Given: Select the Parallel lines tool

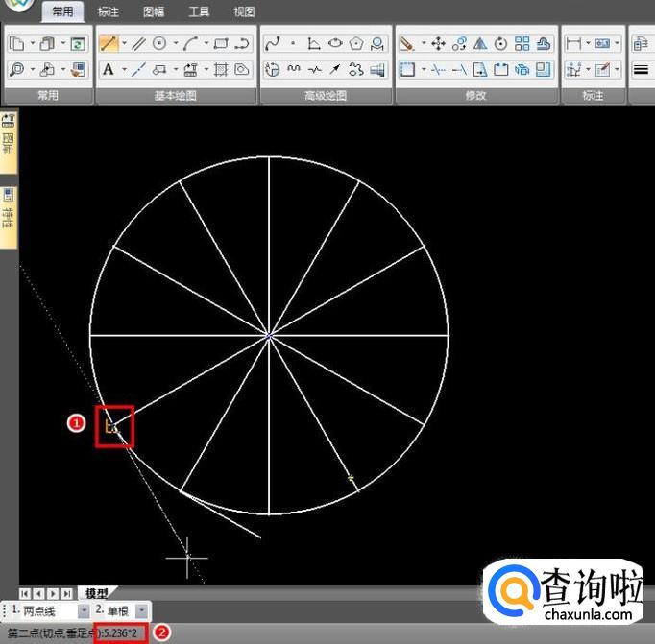Looking at the screenshot, I should pyautogui.click(x=139, y=44).
